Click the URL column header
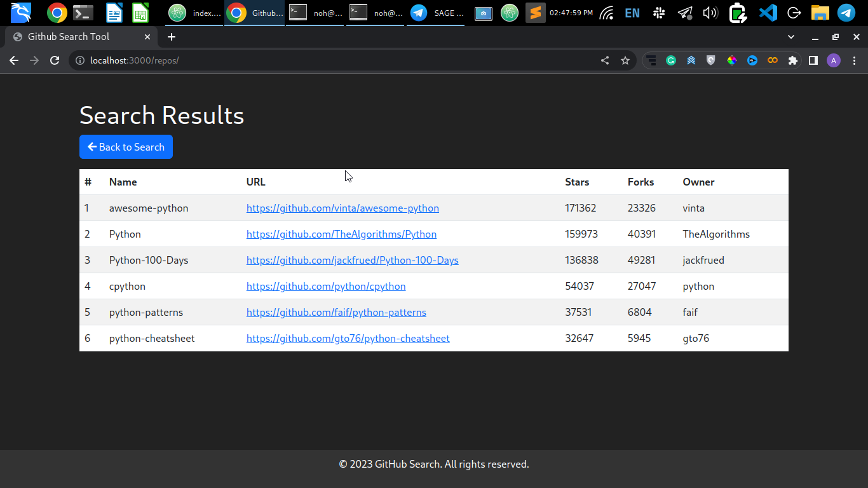868x488 pixels. (x=256, y=182)
